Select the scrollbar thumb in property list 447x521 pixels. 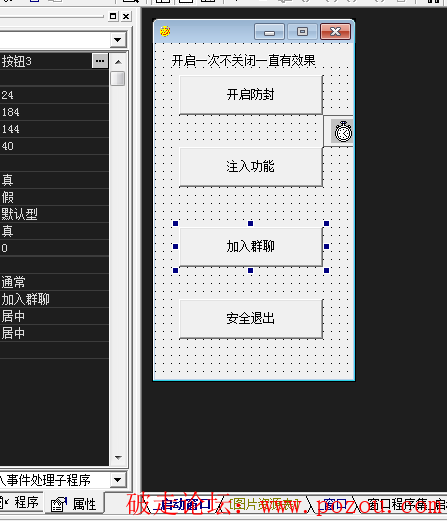click(x=118, y=78)
